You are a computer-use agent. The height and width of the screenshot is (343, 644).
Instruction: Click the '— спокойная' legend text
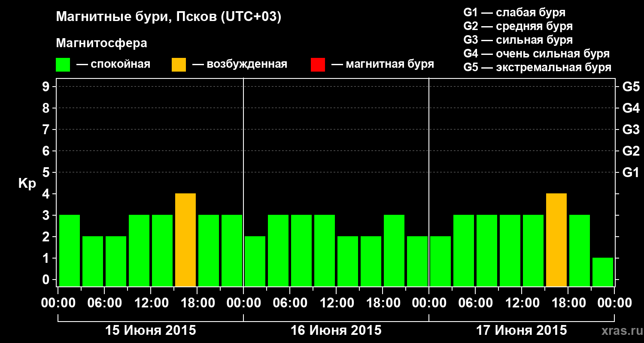pyautogui.click(x=113, y=65)
